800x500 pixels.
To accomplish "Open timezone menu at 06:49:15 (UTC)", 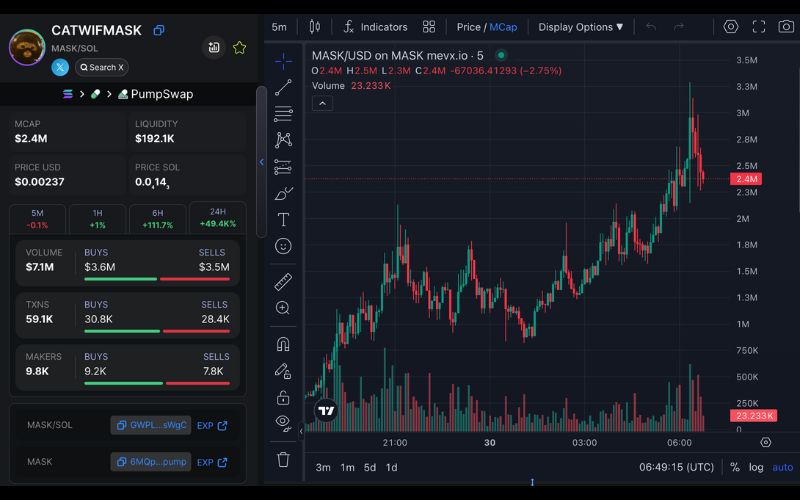I will pyautogui.click(x=677, y=467).
